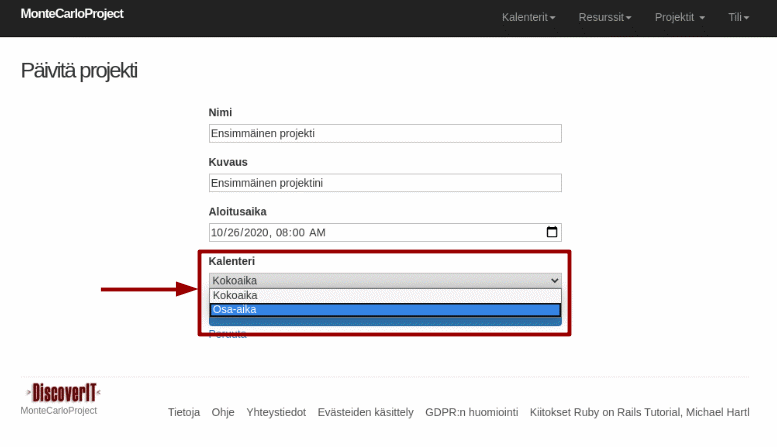The width and height of the screenshot is (777, 447).
Task: Select the Osa-aika calendar option
Action: [385, 310]
